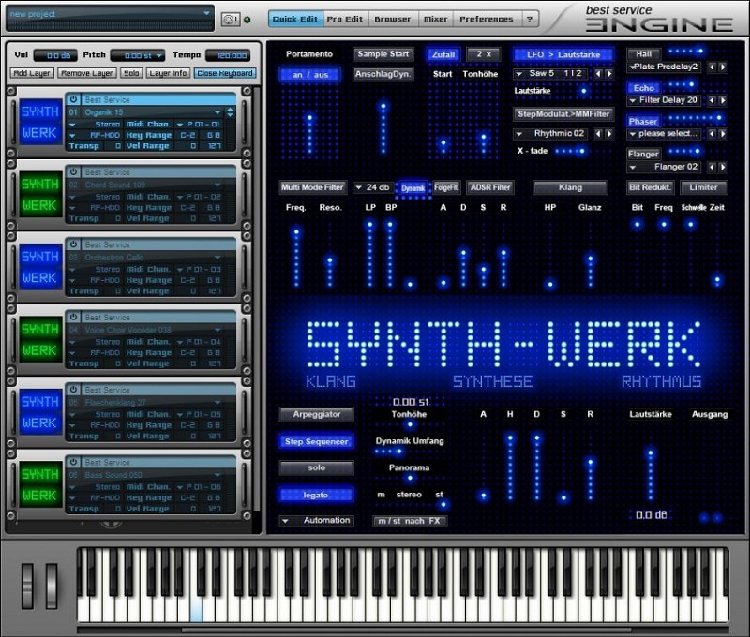Click the Add Layer button
This screenshot has height=637, width=750.
[32, 73]
